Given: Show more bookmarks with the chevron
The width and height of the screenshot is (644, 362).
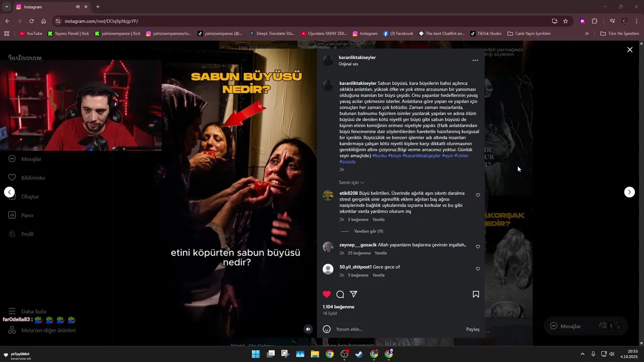Looking at the screenshot, I should 587,34.
